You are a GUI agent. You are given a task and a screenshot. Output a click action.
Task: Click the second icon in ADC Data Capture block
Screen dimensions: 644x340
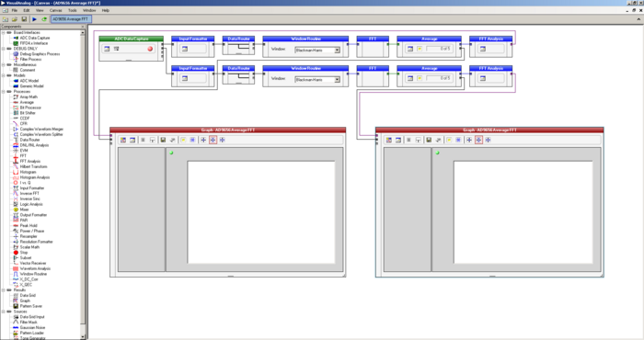117,49
